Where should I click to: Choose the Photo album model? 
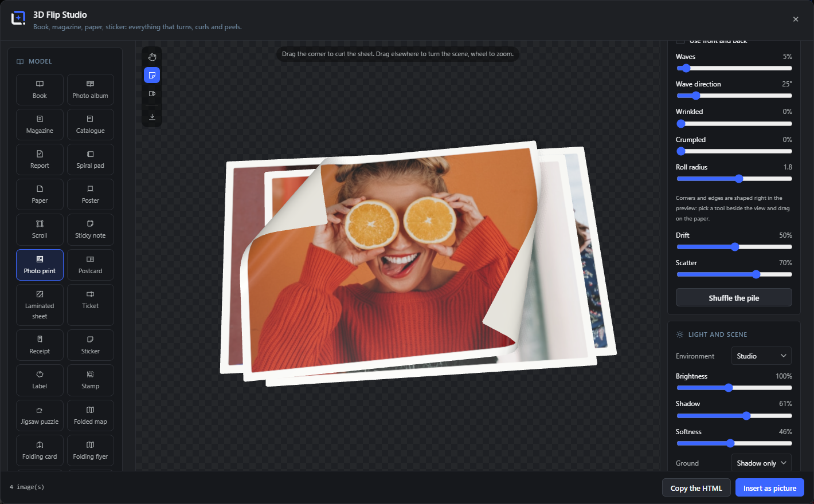click(91, 90)
